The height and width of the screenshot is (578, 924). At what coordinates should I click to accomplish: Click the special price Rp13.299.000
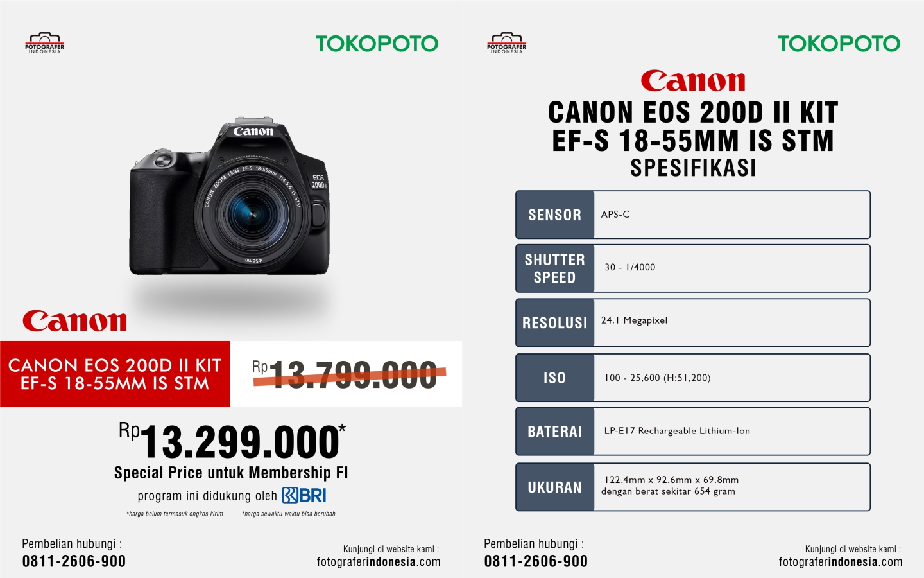tap(232, 441)
